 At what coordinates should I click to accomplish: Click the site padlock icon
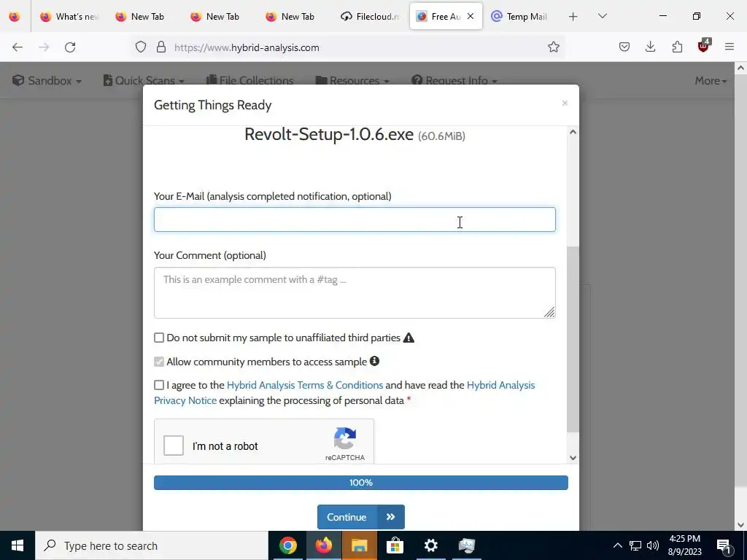pyautogui.click(x=161, y=47)
